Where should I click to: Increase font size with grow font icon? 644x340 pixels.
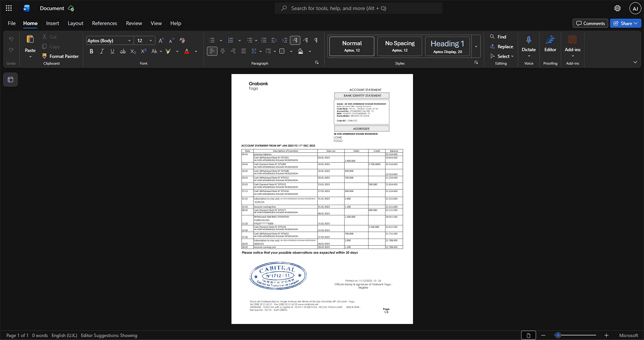[x=161, y=41]
